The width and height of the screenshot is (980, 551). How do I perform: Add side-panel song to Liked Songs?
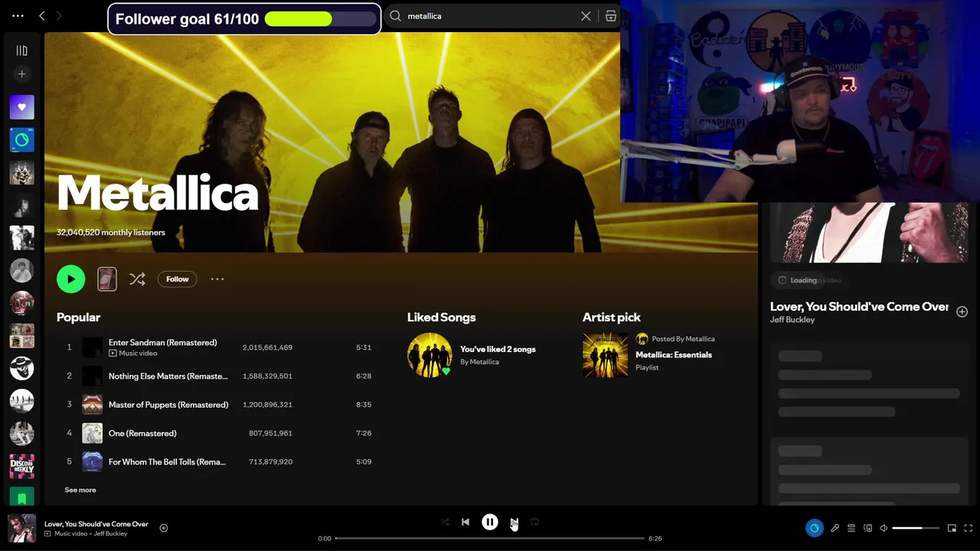click(x=962, y=311)
